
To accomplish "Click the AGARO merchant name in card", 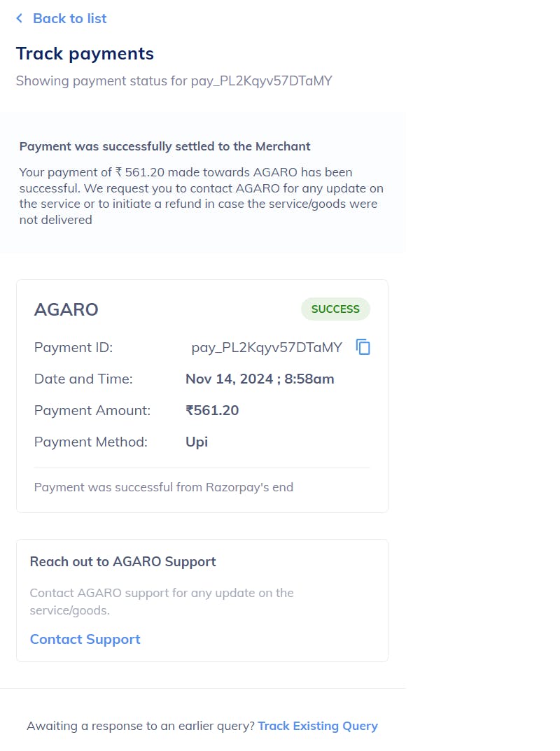I will [66, 309].
